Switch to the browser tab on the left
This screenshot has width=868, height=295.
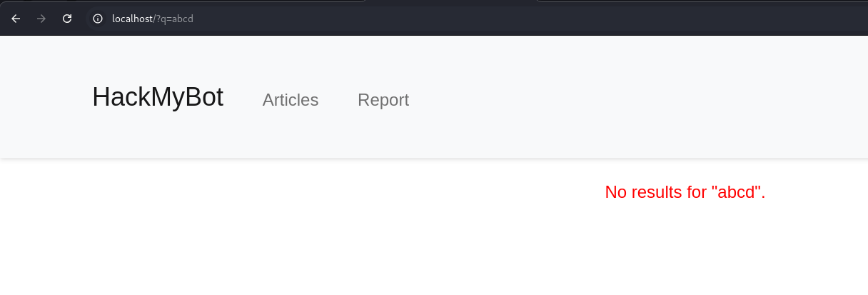(178, 2)
